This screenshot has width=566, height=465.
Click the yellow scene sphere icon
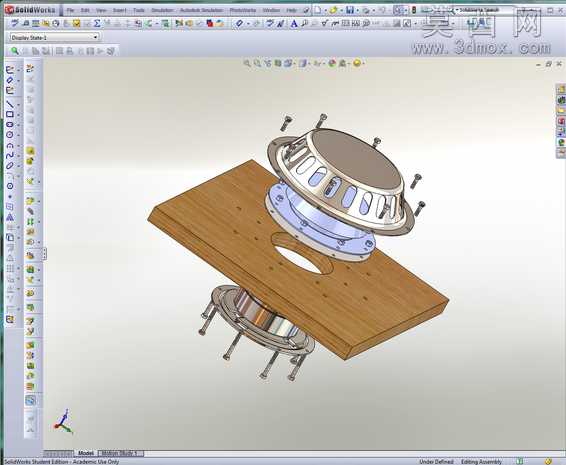[x=357, y=64]
